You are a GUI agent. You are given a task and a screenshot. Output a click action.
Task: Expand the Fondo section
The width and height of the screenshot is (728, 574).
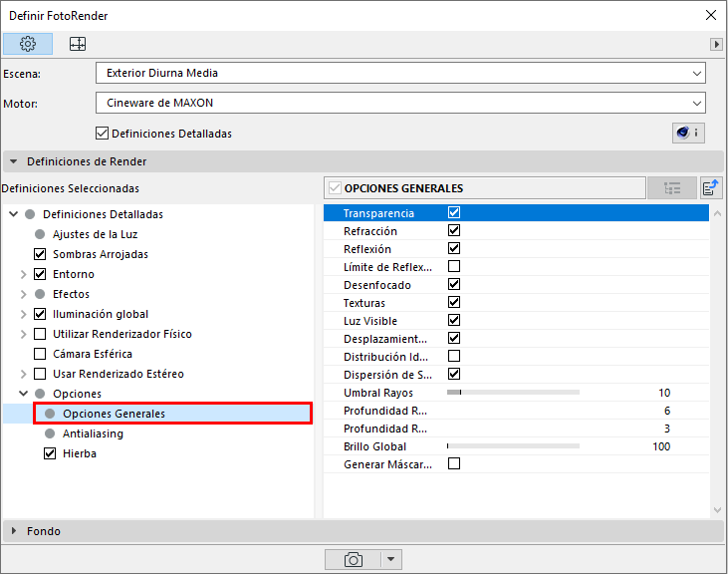point(14,531)
